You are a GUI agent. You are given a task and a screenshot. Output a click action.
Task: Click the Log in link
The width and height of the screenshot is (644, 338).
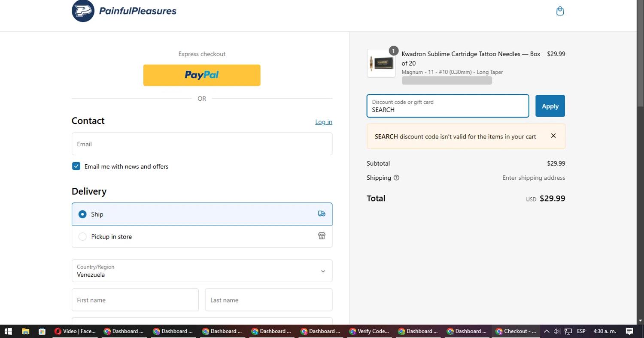pyautogui.click(x=324, y=122)
